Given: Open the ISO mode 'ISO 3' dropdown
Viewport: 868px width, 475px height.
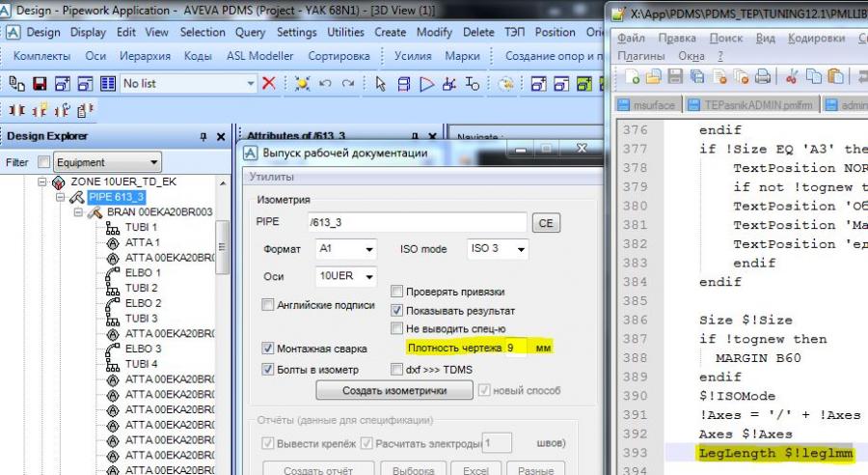Looking at the screenshot, I should tap(521, 249).
